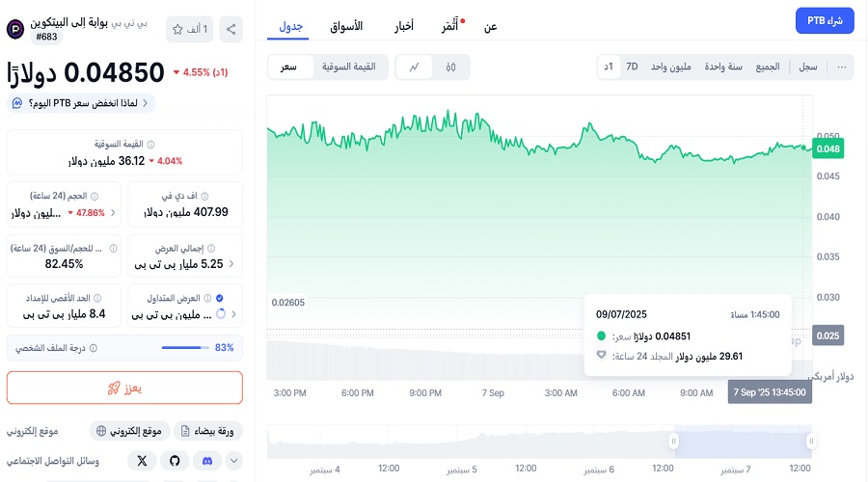Select one month (مليون واحد) range
The height and width of the screenshot is (482, 868).
click(671, 67)
